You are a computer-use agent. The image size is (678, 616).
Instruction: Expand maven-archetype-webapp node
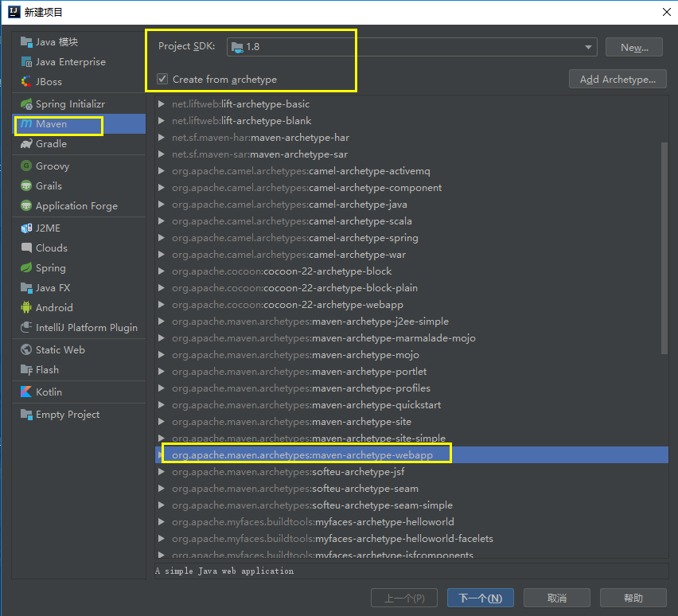click(160, 455)
